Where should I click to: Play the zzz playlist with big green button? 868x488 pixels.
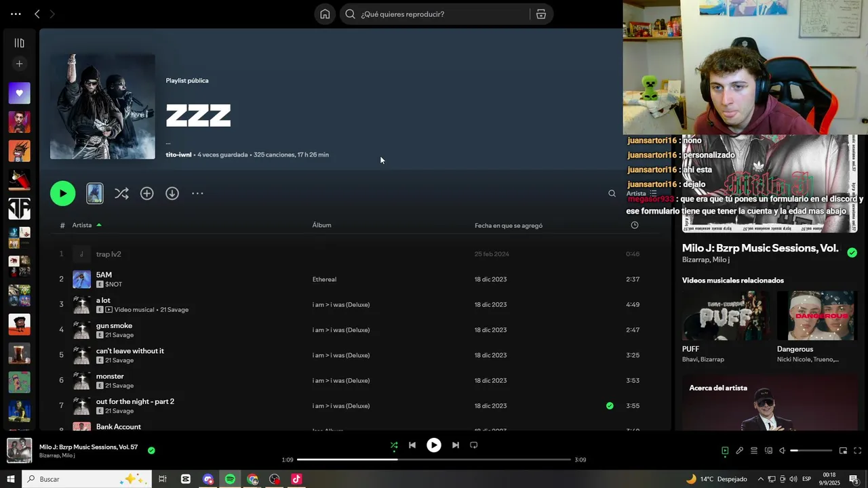(62, 193)
